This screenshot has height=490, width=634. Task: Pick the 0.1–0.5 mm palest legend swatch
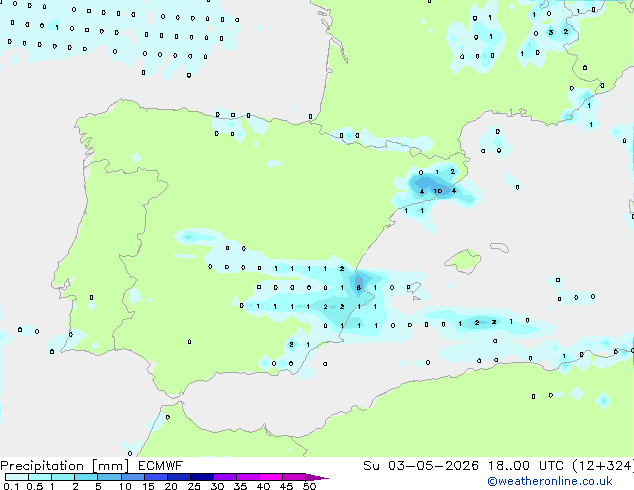[17, 477]
